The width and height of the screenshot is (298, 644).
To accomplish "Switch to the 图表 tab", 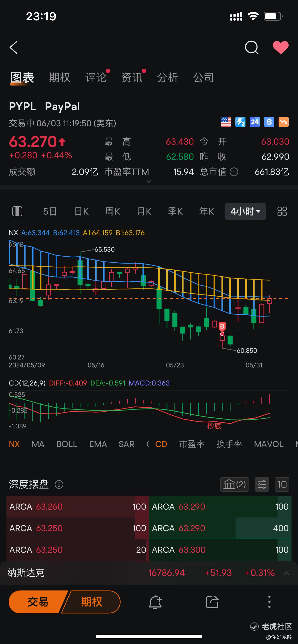I will coord(22,77).
